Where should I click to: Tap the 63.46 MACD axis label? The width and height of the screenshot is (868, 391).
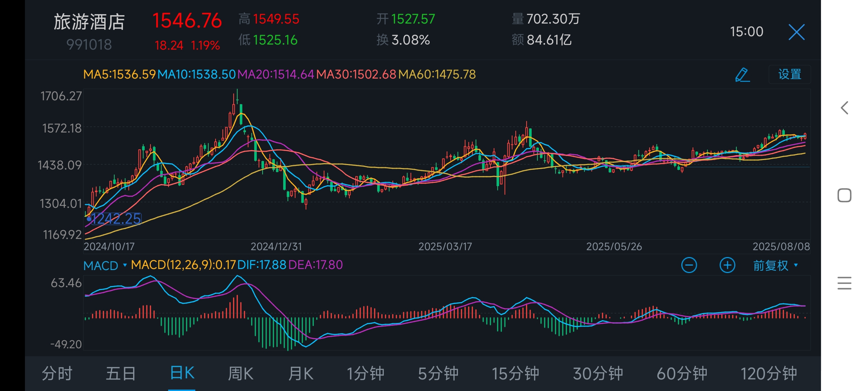point(66,283)
